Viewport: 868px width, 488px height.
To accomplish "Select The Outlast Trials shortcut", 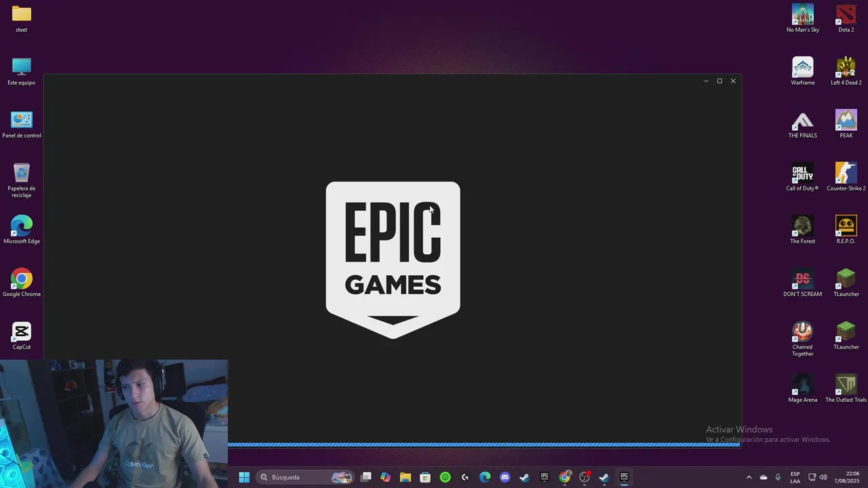I will point(846,388).
